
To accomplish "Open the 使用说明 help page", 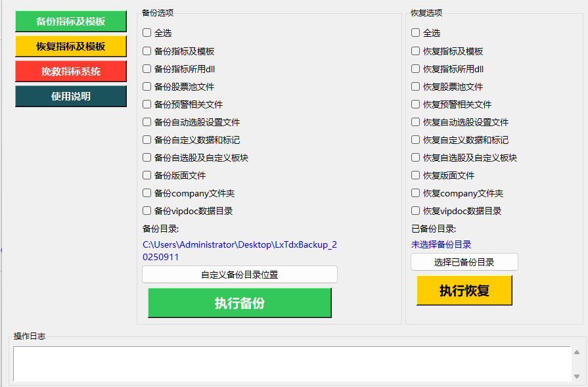I will click(71, 96).
